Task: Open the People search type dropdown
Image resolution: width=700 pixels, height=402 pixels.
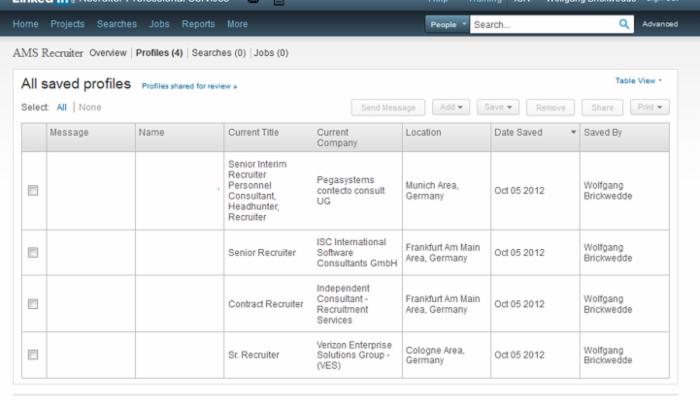Action: point(447,24)
